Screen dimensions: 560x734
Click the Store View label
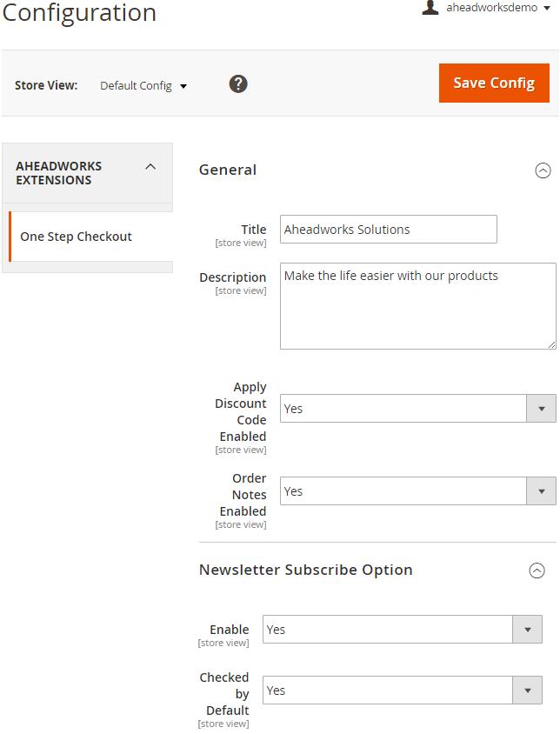46,86
